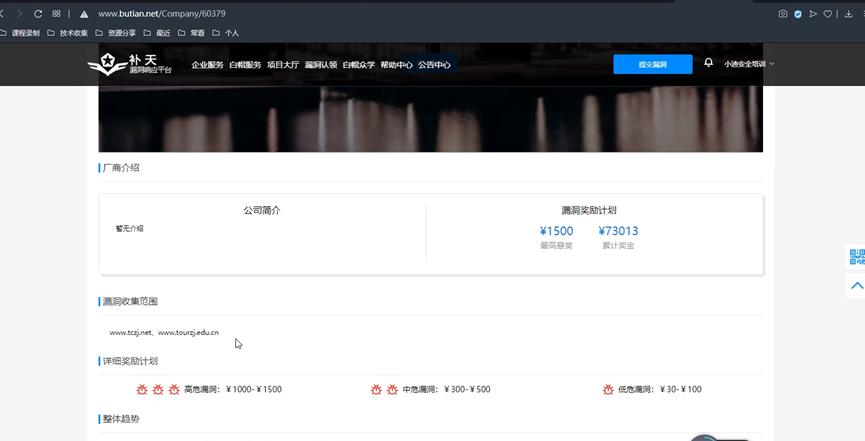This screenshot has height=441, width=865.
Task: Click the 公司简介 heading
Action: 262,210
